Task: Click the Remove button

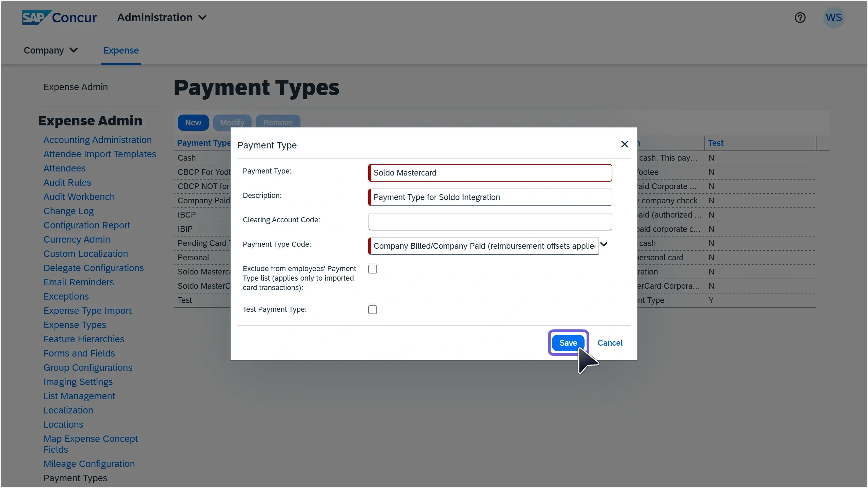Action: [278, 122]
